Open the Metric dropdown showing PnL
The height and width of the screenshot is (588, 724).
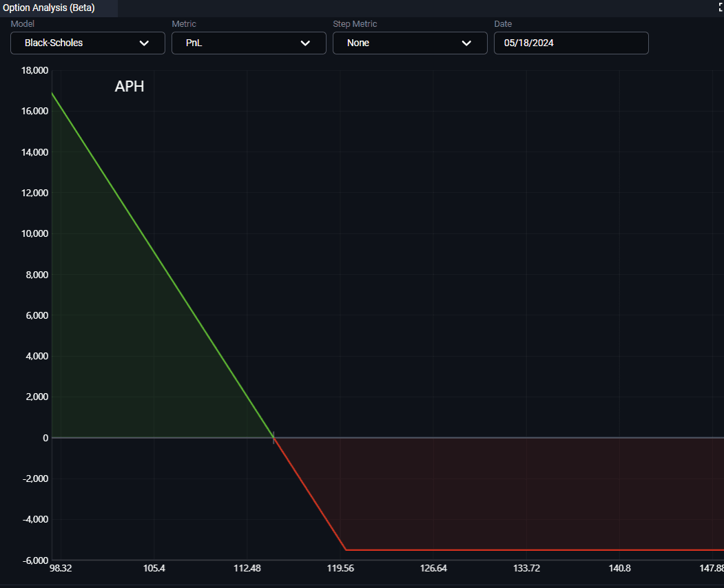[x=249, y=43]
